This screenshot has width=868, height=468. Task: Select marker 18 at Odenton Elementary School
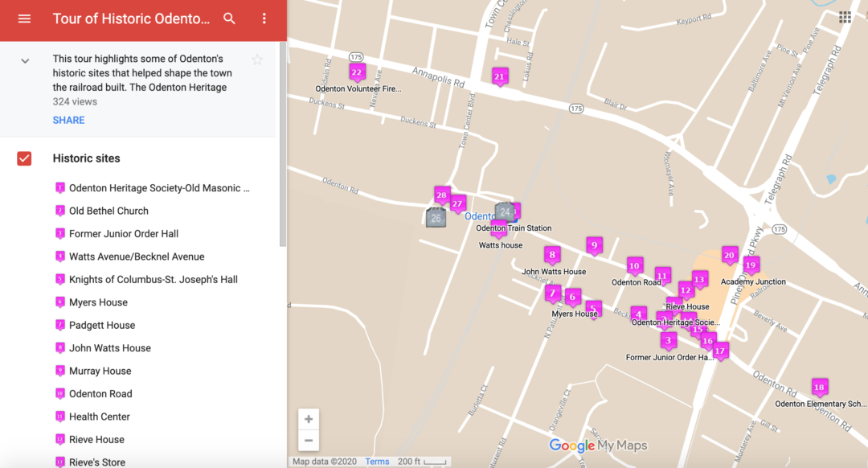(819, 387)
